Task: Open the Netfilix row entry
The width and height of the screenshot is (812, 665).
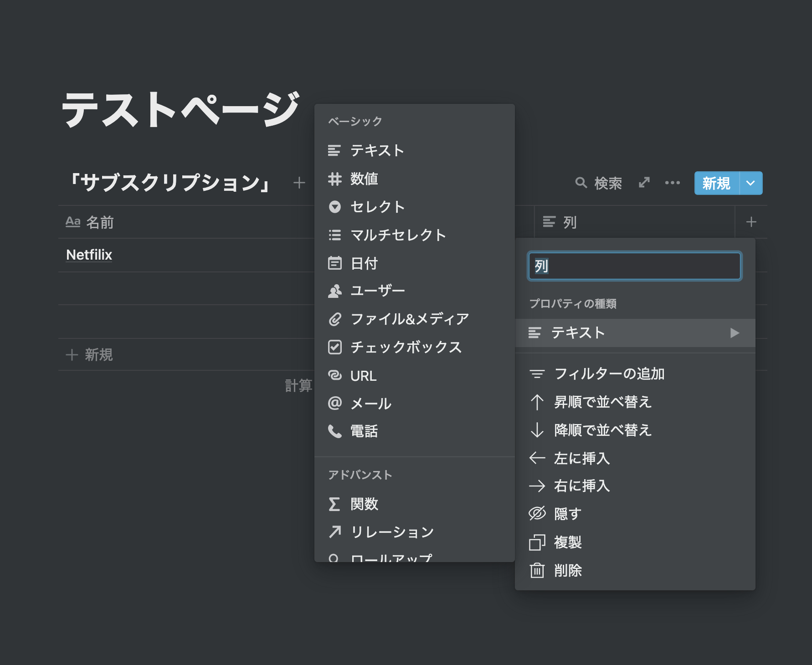Action: point(89,255)
